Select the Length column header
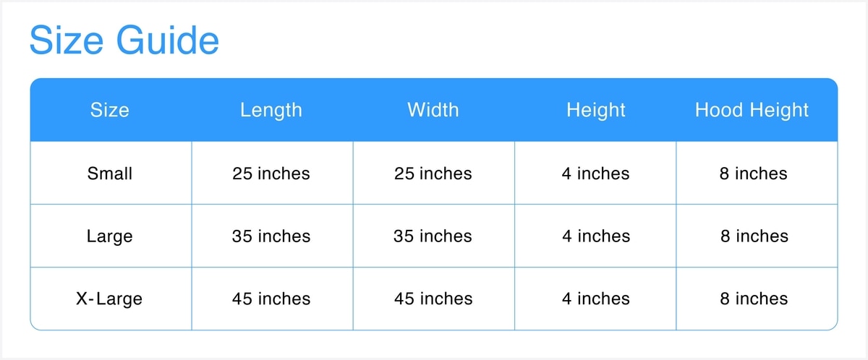Viewport: 868px width, 360px height. click(271, 110)
